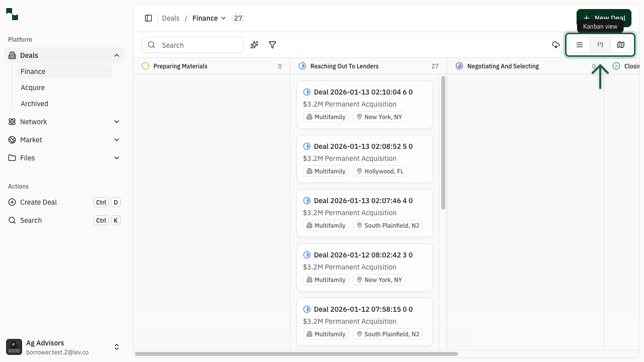The image size is (644, 362).
Task: Open search from the Actions sidebar
Action: (31, 220)
